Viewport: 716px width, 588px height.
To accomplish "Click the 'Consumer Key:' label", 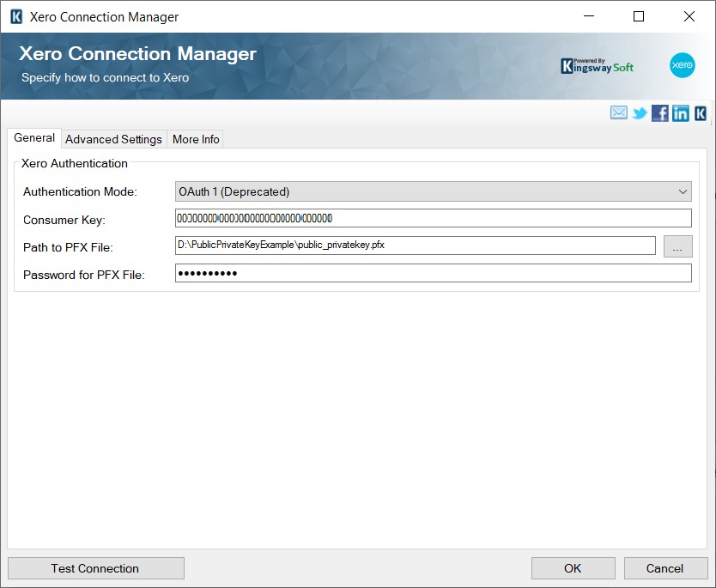I will (64, 220).
